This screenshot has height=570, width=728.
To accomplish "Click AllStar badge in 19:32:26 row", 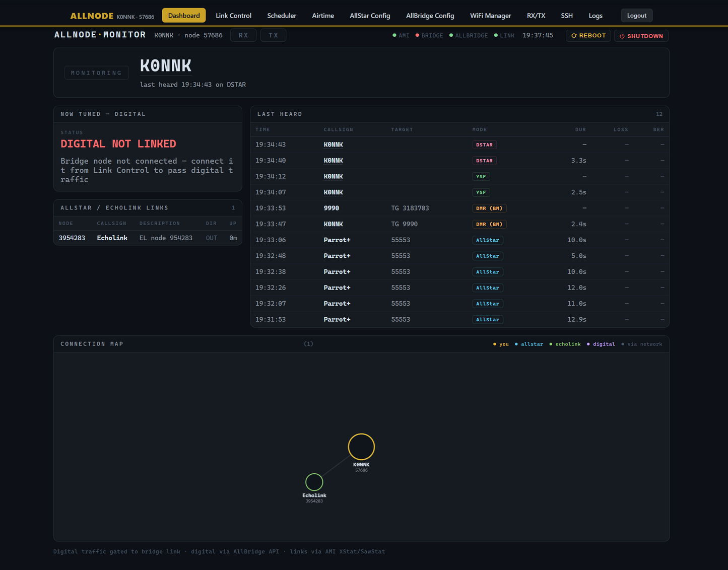I will pos(488,288).
